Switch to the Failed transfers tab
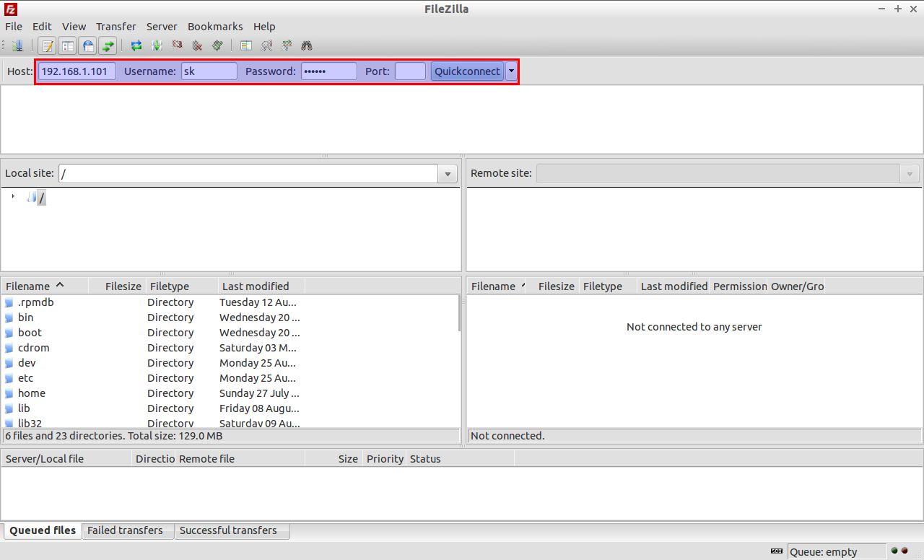Screen dimensions: 924x560 (128, 530)
